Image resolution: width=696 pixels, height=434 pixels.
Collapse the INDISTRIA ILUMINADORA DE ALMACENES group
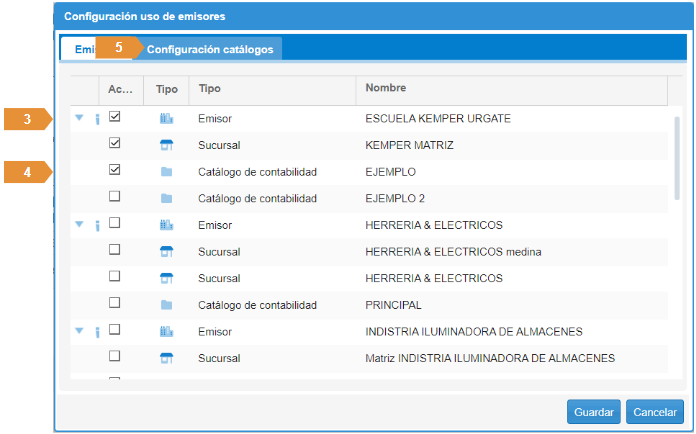[79, 331]
